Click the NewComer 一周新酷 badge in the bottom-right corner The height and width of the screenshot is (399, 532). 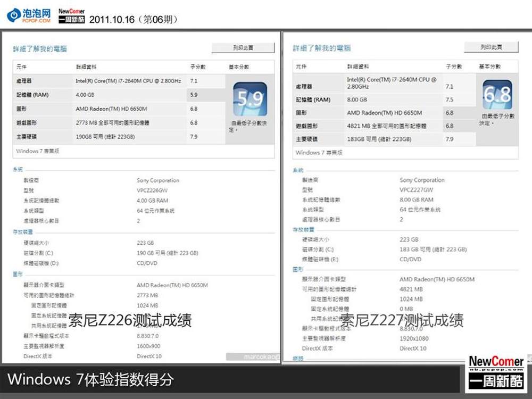click(496, 372)
